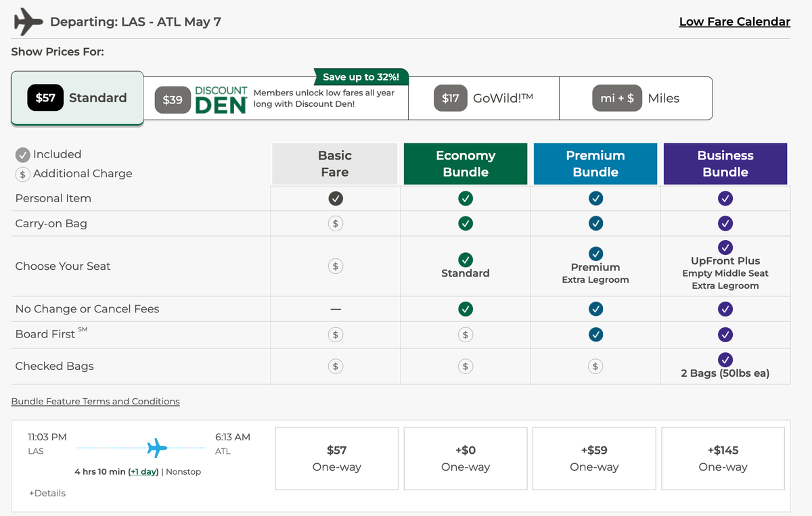
Task: Click the Premium Bundle No Change Fees checkmark
Action: coord(595,309)
